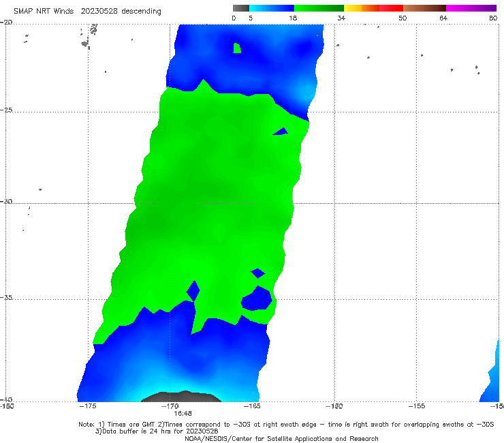
Task: Click the 'SMAP NRT Winds 20230528 descending' title
Action: (x=87, y=12)
